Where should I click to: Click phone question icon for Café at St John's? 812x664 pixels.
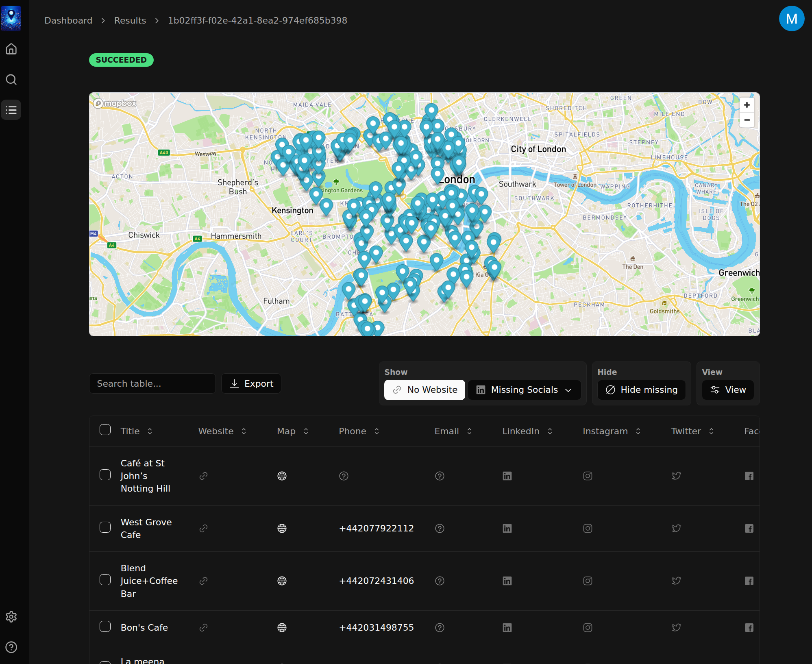click(x=344, y=476)
